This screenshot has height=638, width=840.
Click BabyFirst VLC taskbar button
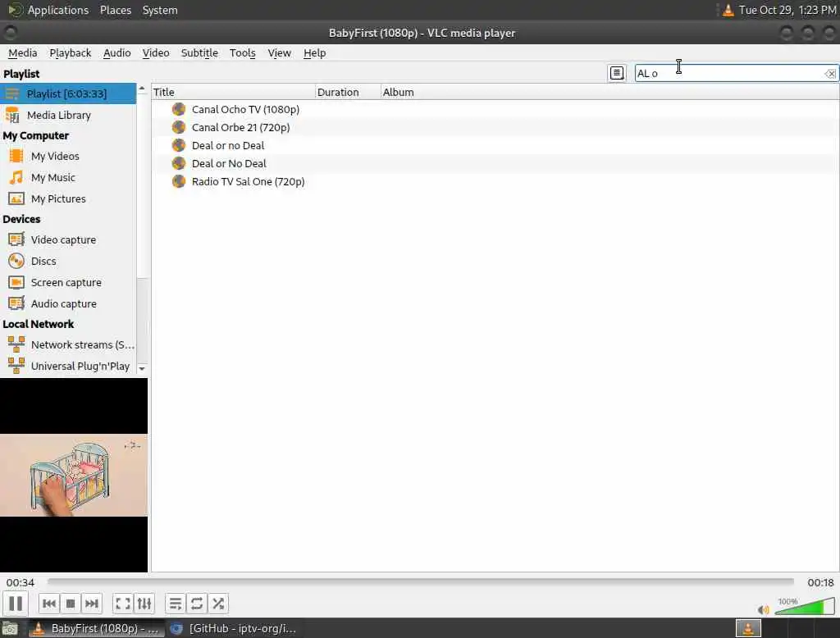(x=97, y=628)
